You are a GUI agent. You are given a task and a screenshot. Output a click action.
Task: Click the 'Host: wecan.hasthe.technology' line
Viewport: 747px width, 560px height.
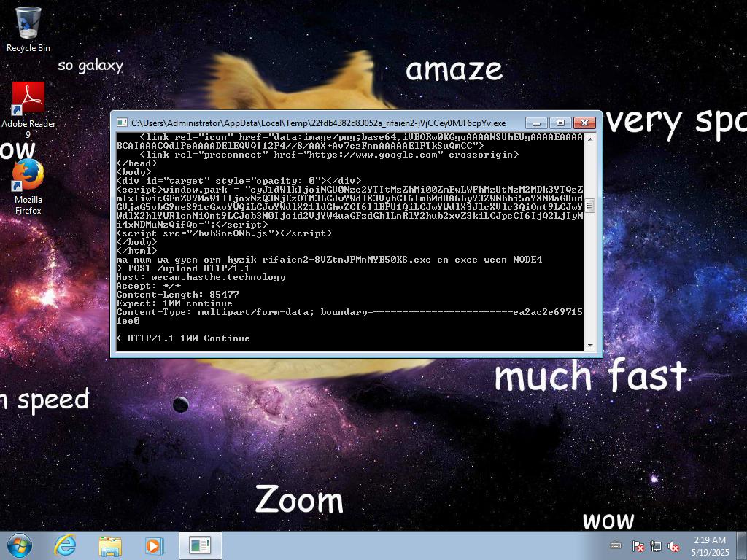click(201, 276)
